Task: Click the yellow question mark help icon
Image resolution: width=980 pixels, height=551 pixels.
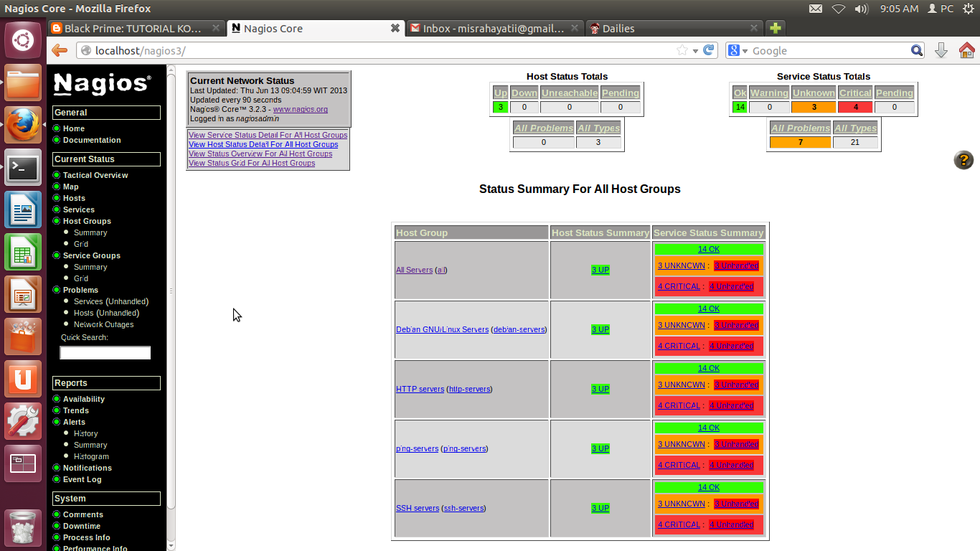Action: (x=963, y=160)
